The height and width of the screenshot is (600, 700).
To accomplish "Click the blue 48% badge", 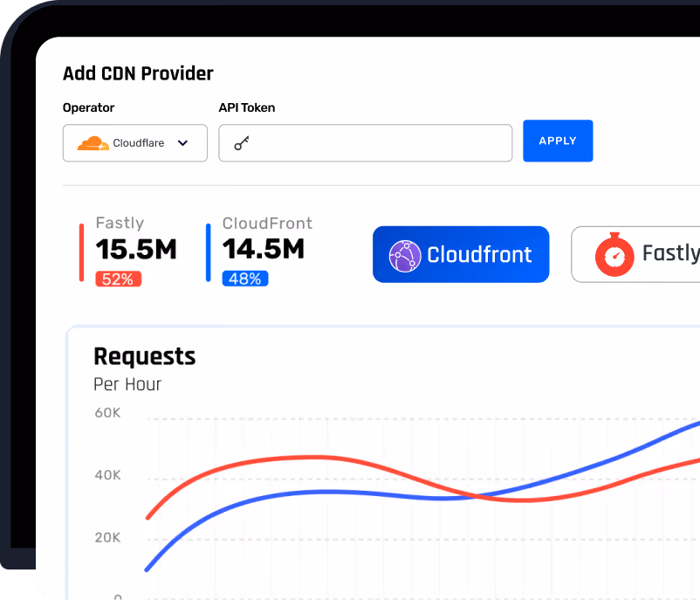I will 245,279.
